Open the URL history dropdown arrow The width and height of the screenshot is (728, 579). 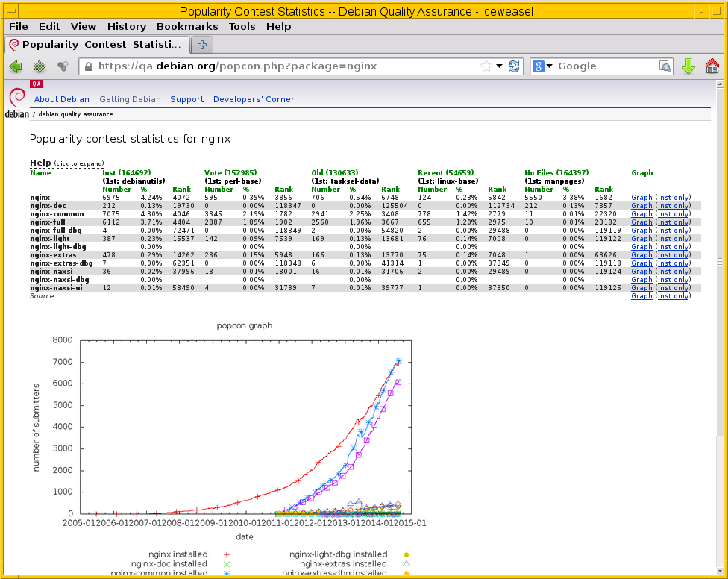(500, 66)
